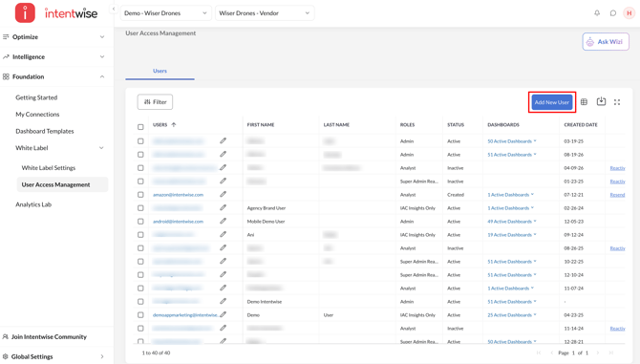The height and width of the screenshot is (364, 640).
Task: Edit android@intentwise.com user pencil icon
Action: click(223, 222)
